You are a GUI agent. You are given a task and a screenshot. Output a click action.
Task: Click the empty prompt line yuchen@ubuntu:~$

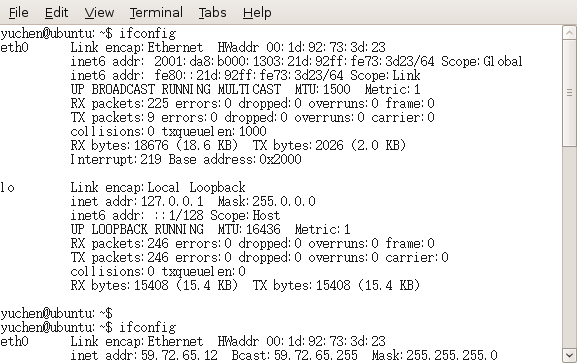pos(56,313)
